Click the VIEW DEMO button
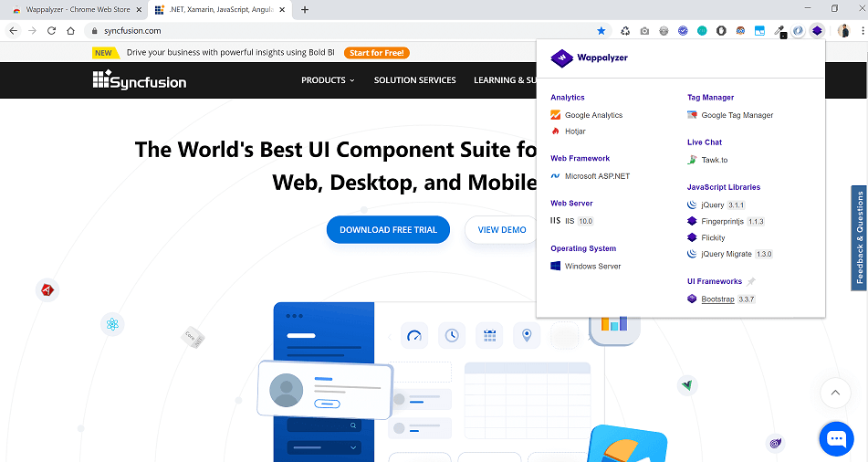The height and width of the screenshot is (462, 868). coord(501,230)
